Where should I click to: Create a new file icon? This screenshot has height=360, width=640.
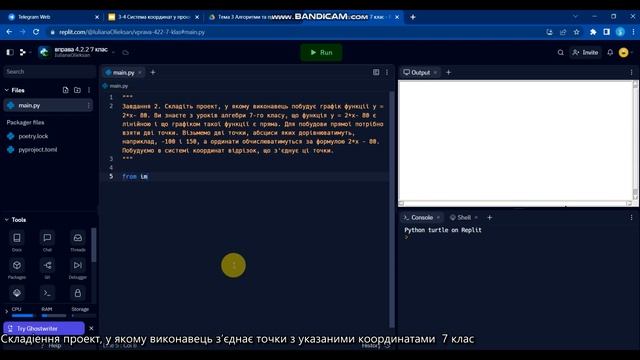pyautogui.click(x=65, y=90)
